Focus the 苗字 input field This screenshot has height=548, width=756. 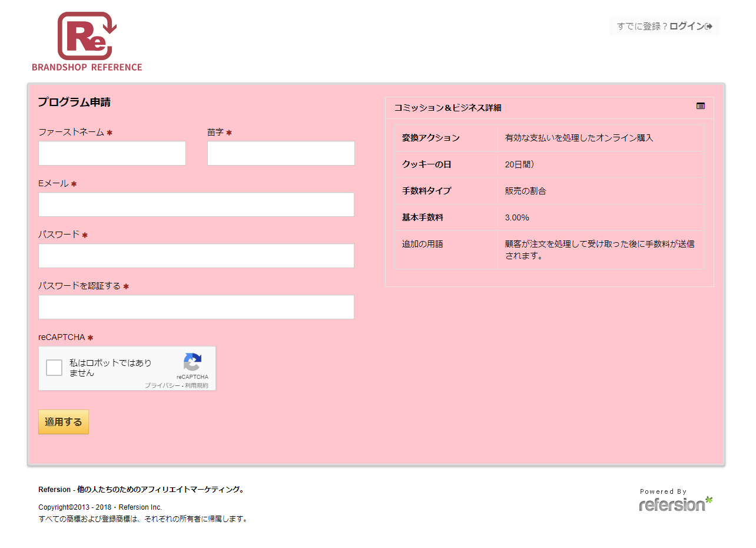point(281,153)
